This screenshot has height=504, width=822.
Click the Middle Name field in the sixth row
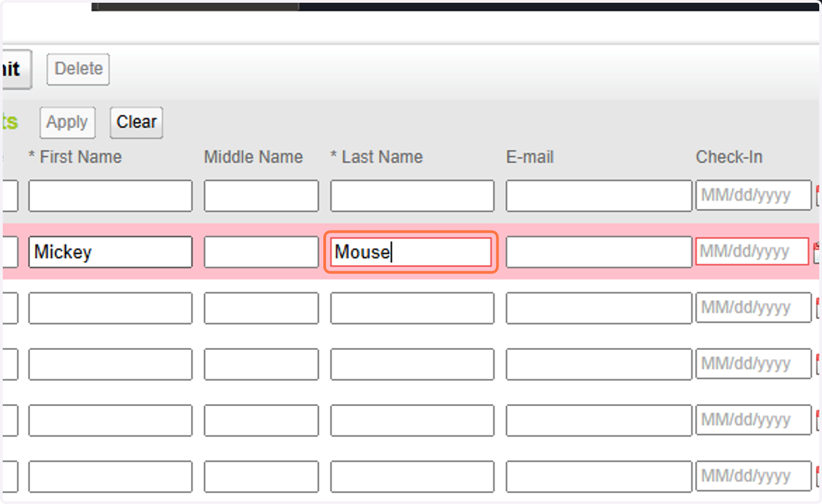(x=261, y=477)
